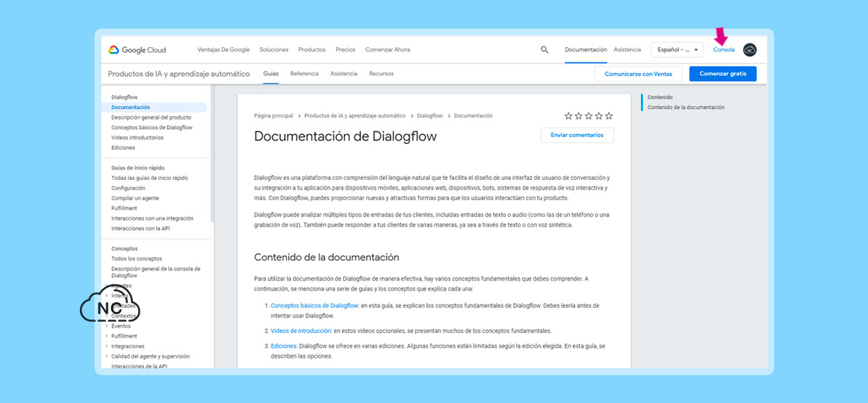Rate the page five stars
The height and width of the screenshot is (403, 868).
click(609, 116)
